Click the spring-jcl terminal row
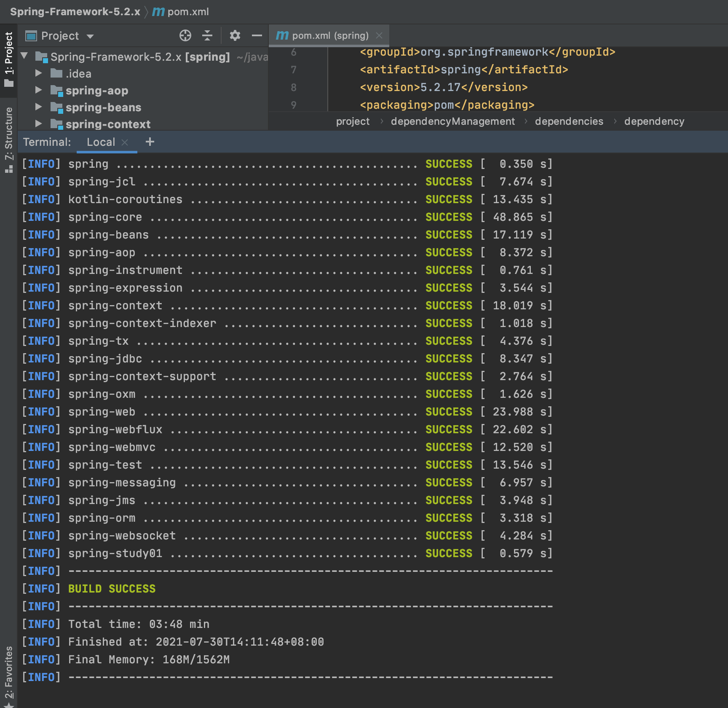The height and width of the screenshot is (708, 728). 287,182
